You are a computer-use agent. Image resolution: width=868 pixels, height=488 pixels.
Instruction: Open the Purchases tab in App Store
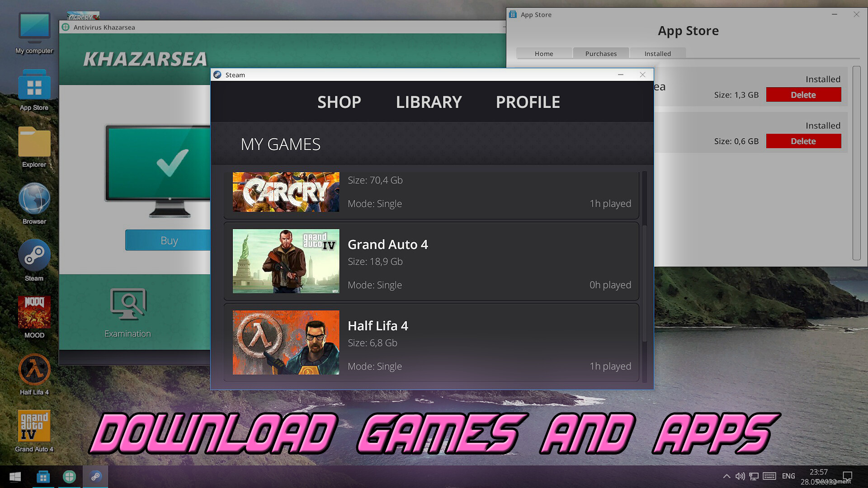(601, 53)
